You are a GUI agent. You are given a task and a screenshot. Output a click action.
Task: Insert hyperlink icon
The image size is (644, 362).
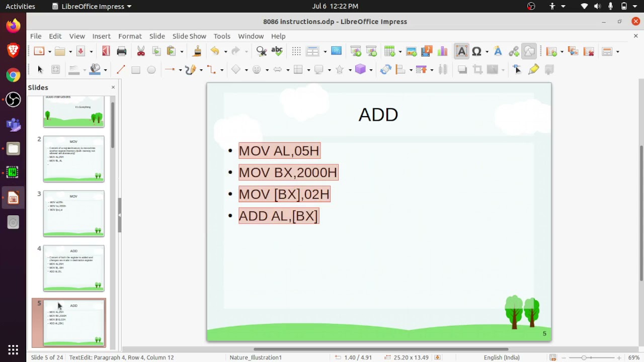[x=513, y=51]
